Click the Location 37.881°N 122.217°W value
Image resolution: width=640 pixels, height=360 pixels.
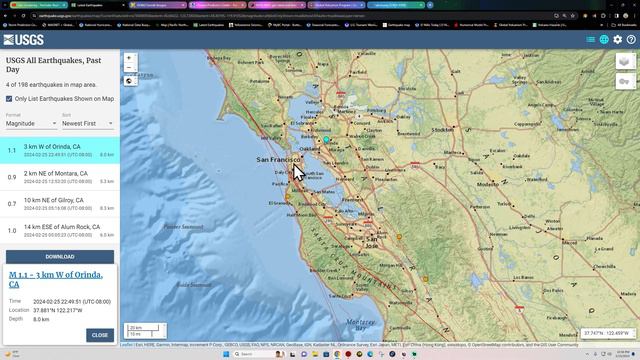click(58, 310)
